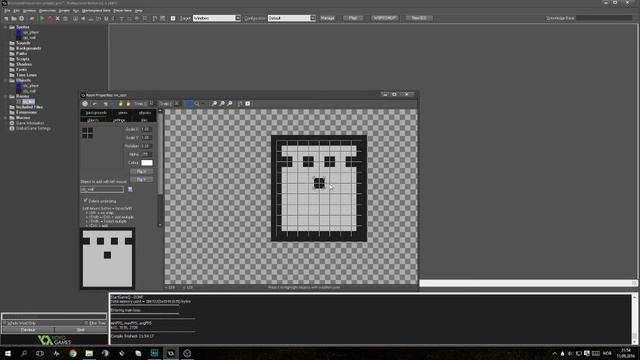The width and height of the screenshot is (640, 360).
Task: Click Previous search button
Action: 28,329
